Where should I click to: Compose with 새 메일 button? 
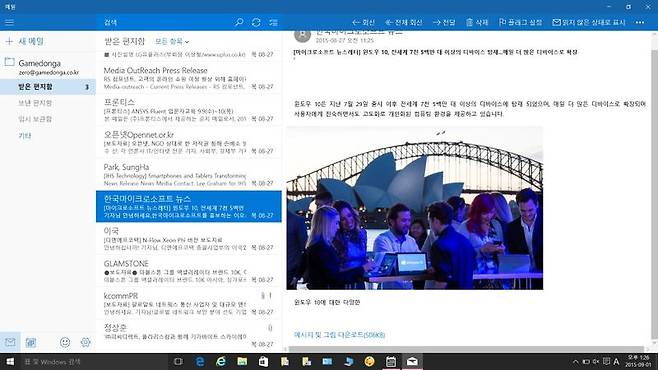tap(25, 41)
